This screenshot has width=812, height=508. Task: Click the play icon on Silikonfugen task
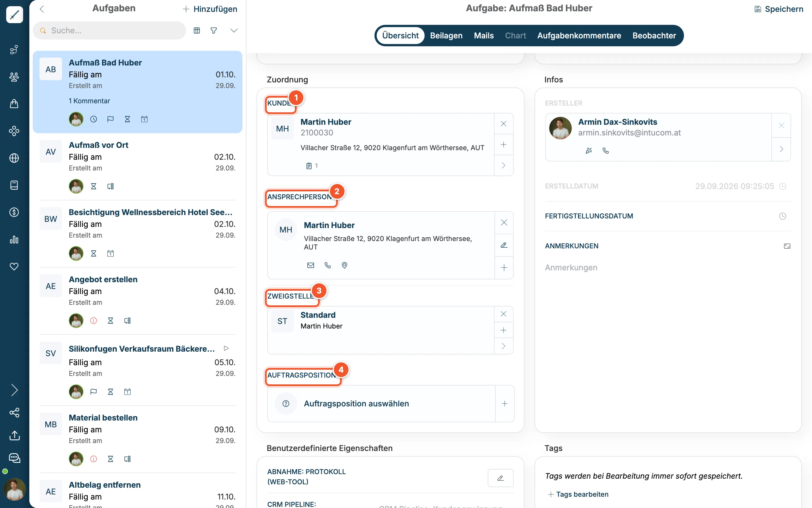(x=226, y=349)
